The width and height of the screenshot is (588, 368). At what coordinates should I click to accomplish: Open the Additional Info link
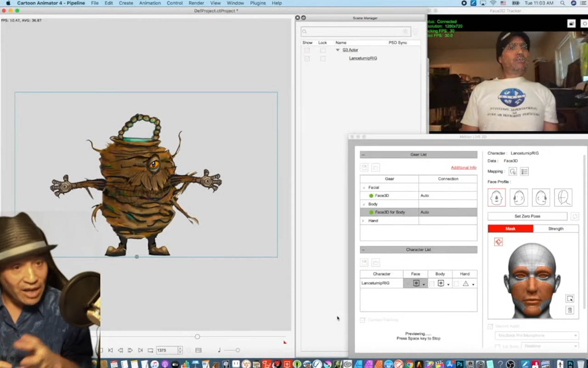463,167
